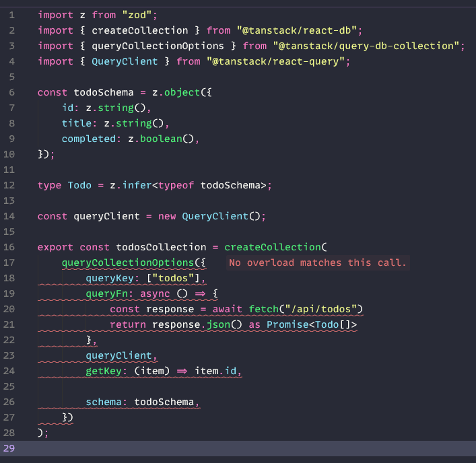476x463 pixels.
Task: Click the "zod" import string
Action: pyautogui.click(x=137, y=15)
